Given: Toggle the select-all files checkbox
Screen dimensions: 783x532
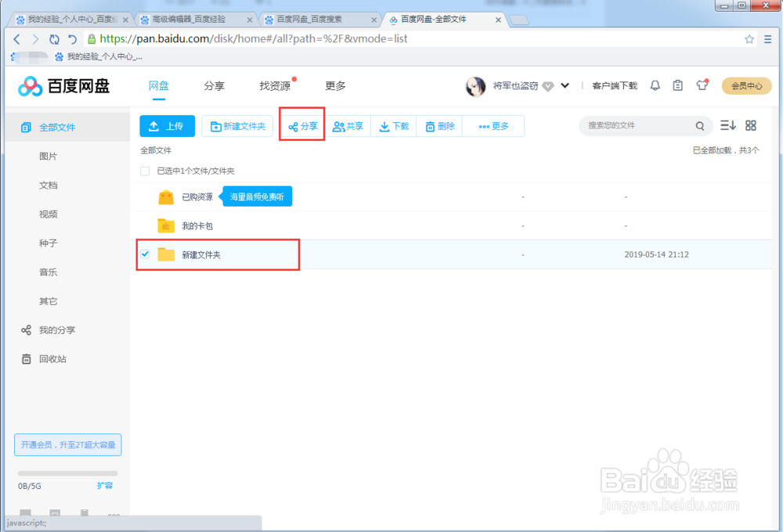Looking at the screenshot, I should point(145,171).
